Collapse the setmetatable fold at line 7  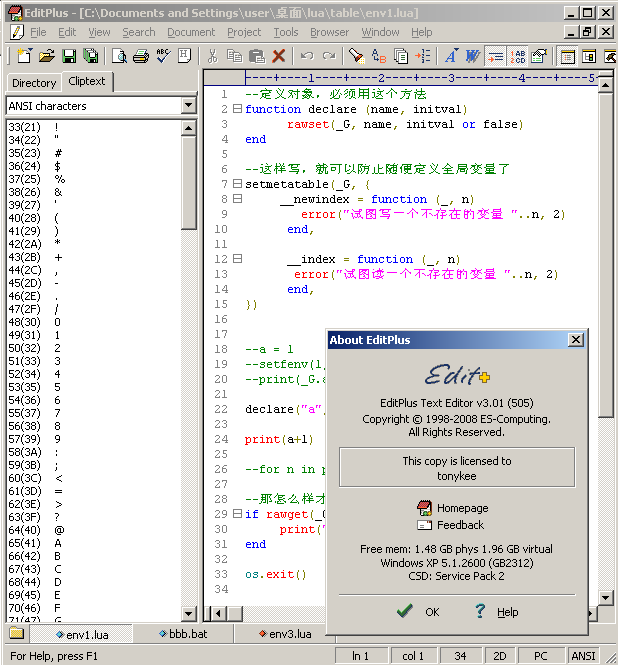tap(238, 184)
